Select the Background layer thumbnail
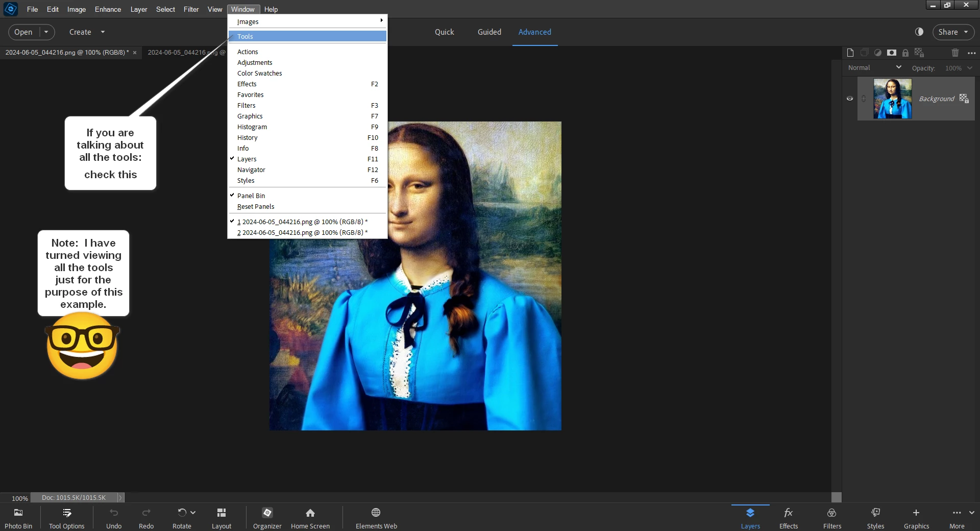 click(892, 99)
